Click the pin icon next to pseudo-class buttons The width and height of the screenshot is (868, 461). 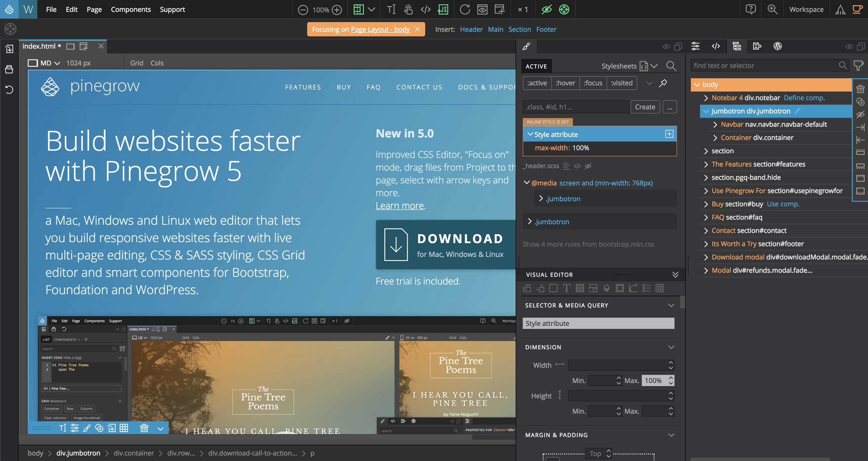pyautogui.click(x=663, y=83)
